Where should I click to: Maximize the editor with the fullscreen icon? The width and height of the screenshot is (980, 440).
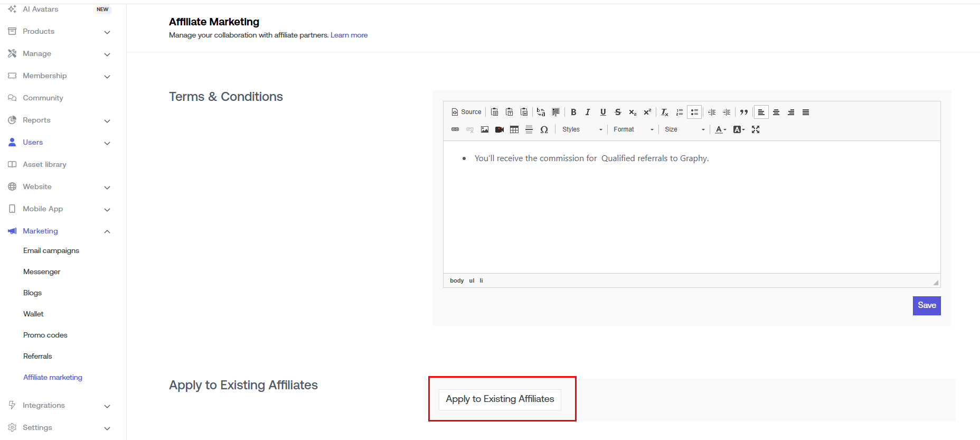tap(756, 129)
